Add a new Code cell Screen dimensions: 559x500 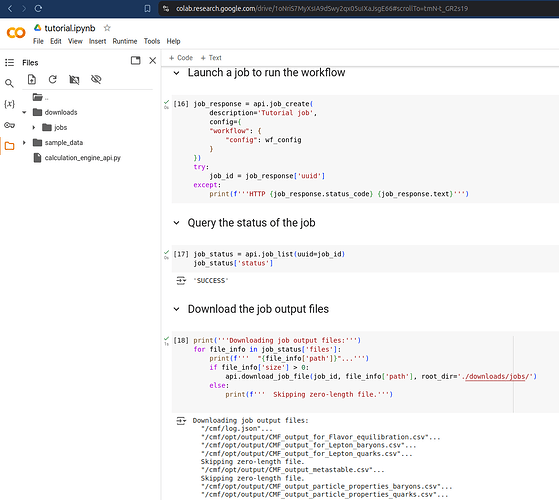point(181,58)
